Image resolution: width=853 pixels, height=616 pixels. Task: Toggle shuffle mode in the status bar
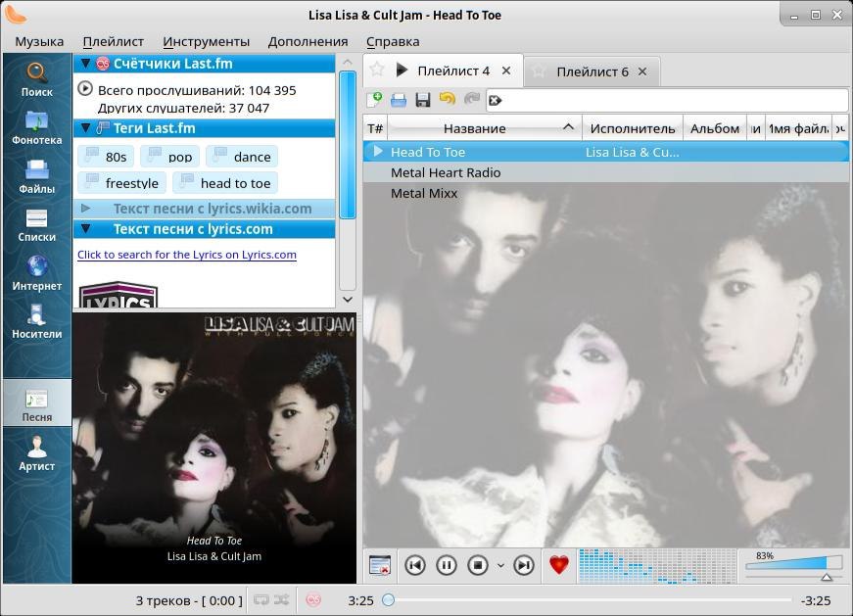click(x=281, y=599)
